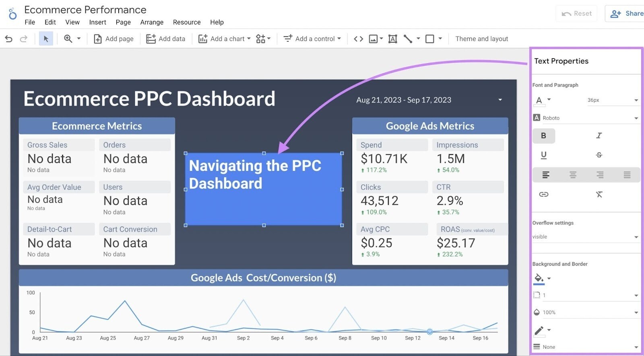The height and width of the screenshot is (356, 644).
Task: Click the community visualizations icon
Action: pyautogui.click(x=261, y=39)
